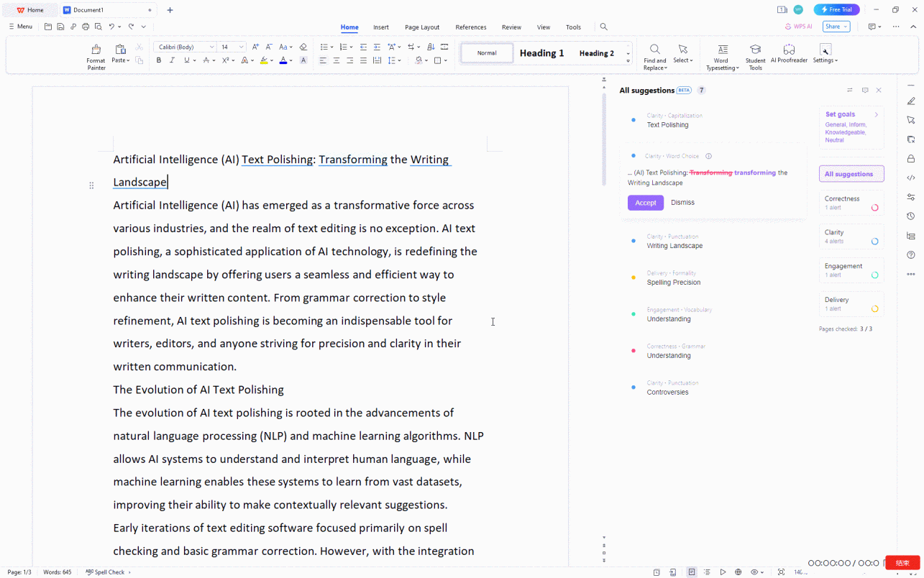
Task: Click Spell Check in status bar
Action: 106,572
